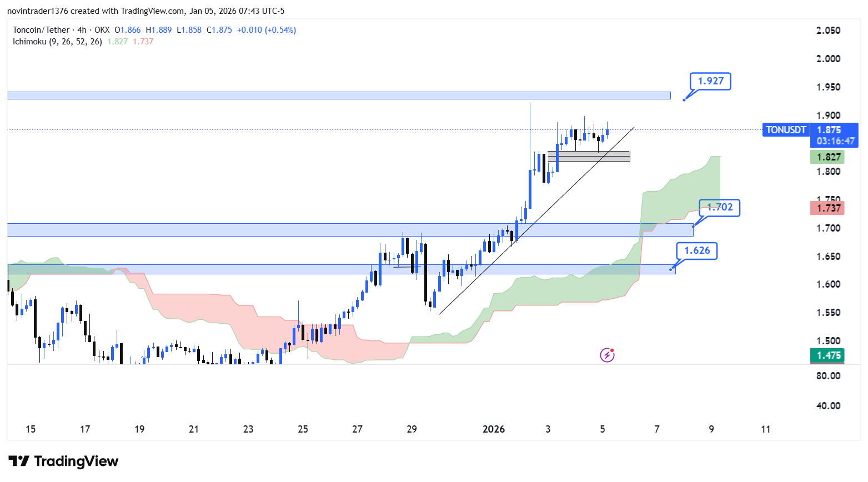Select the 1.702 price callout label
Image resolution: width=868 pixels, height=482 pixels.
720,207
